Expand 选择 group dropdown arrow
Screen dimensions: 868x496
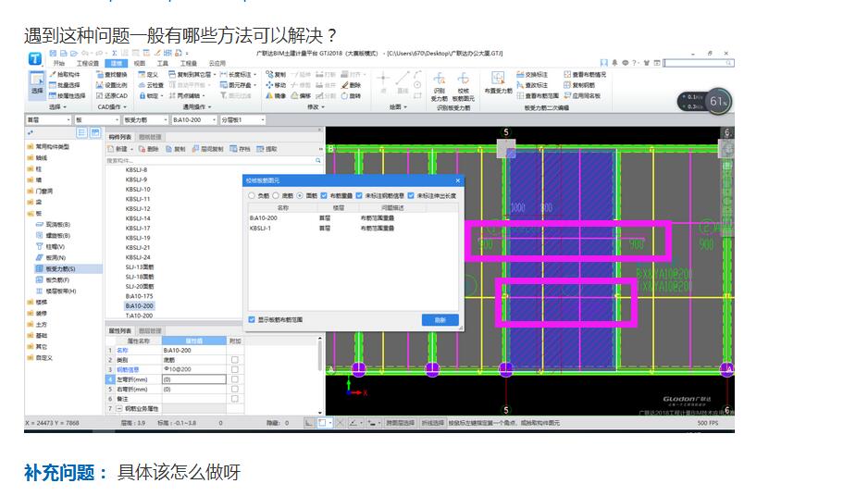[x=65, y=106]
